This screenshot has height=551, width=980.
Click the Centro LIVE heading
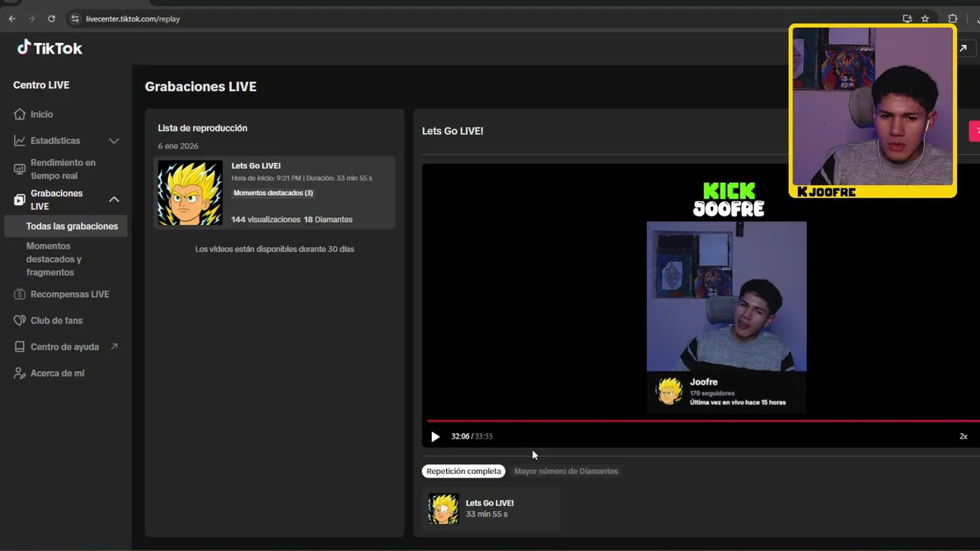41,85
